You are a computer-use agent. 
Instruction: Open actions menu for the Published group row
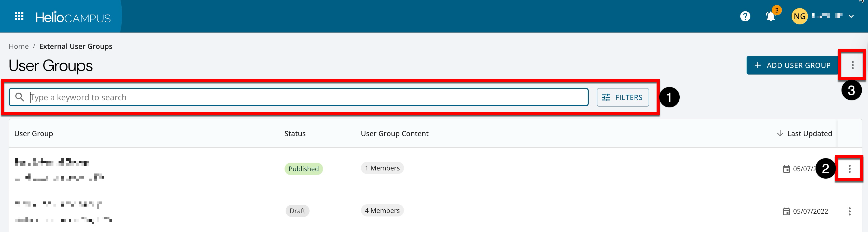(x=849, y=169)
